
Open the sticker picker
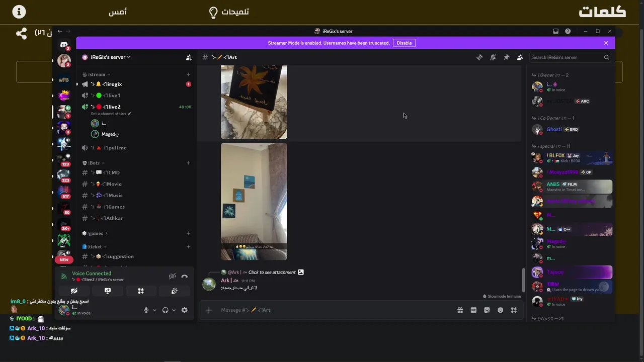coord(487,310)
